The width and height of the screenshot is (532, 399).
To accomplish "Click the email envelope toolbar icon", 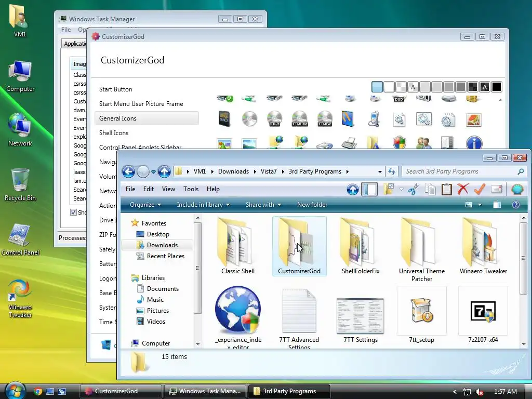I will (496, 189).
